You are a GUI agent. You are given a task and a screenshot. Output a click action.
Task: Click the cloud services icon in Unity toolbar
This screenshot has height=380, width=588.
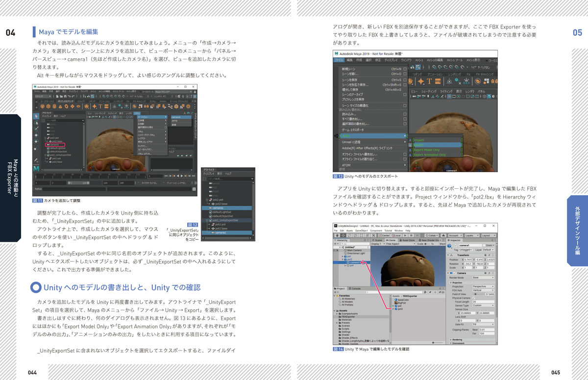point(443,235)
